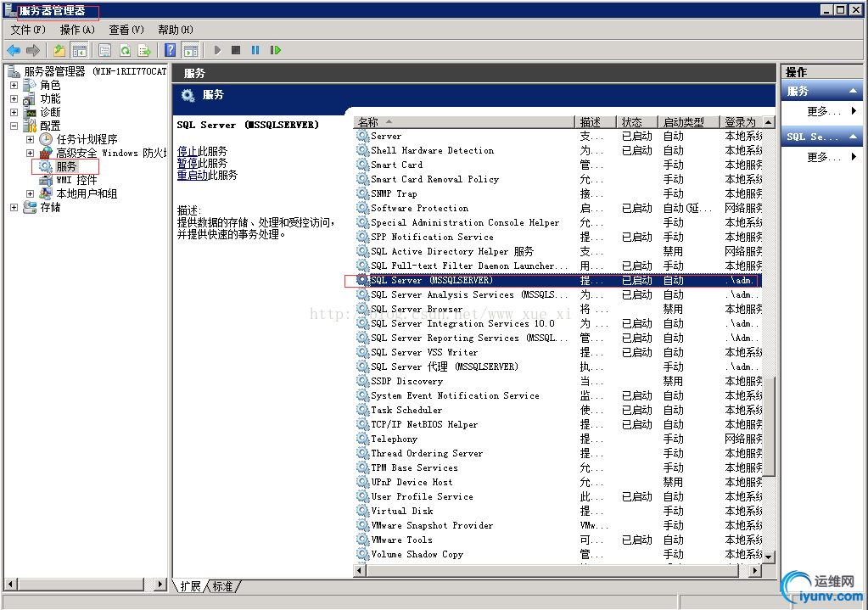
Task: Open 更多... under 服务 actions
Action: pos(824,111)
